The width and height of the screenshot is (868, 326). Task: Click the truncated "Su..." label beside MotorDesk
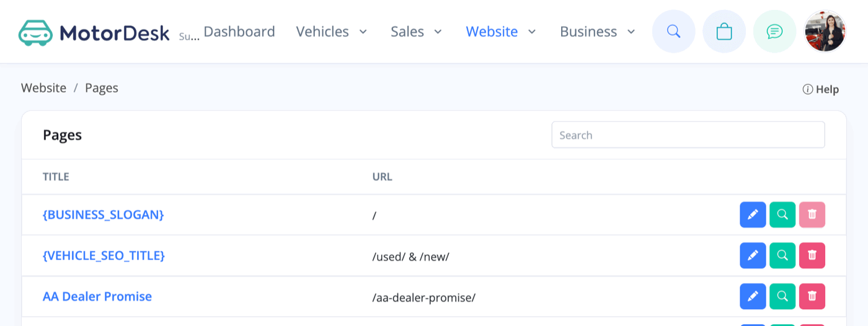click(x=189, y=37)
